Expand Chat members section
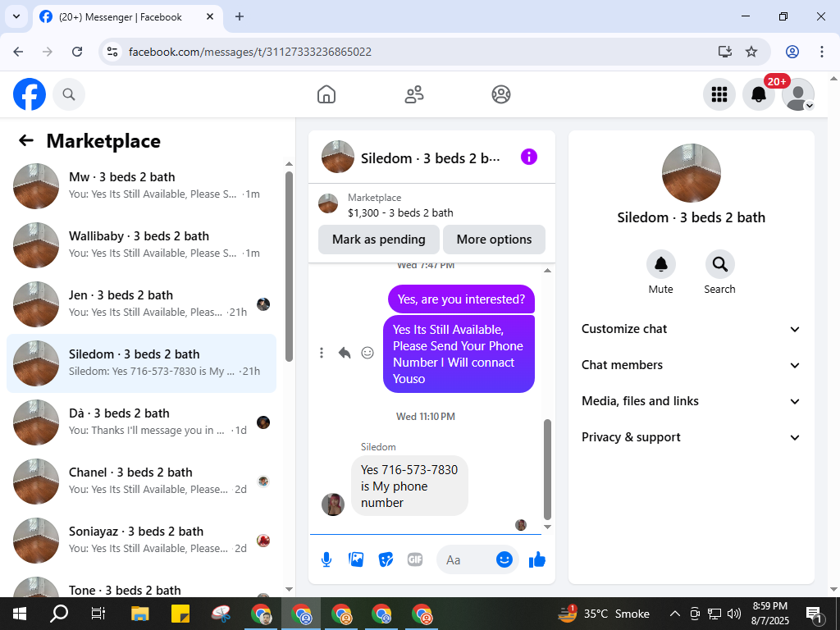 pyautogui.click(x=691, y=365)
